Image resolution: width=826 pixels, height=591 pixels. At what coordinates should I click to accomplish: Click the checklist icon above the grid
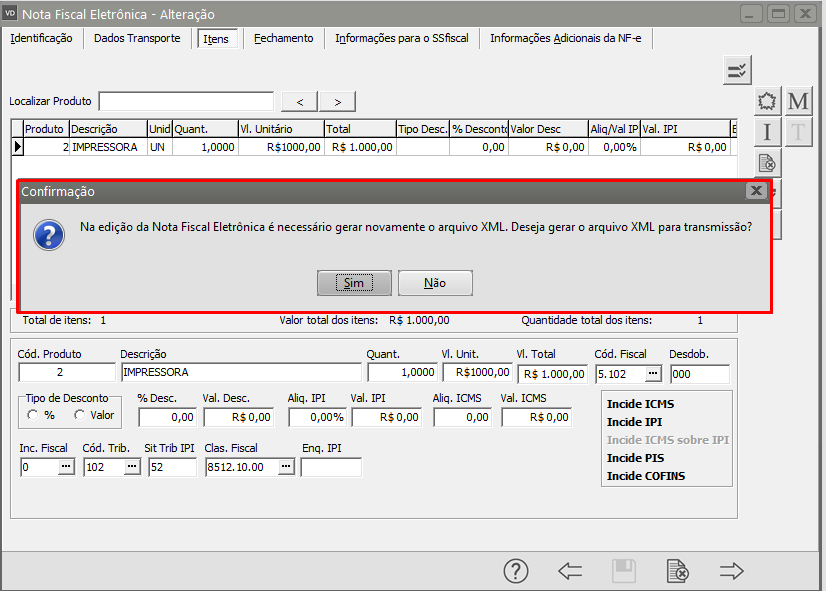pos(737,70)
